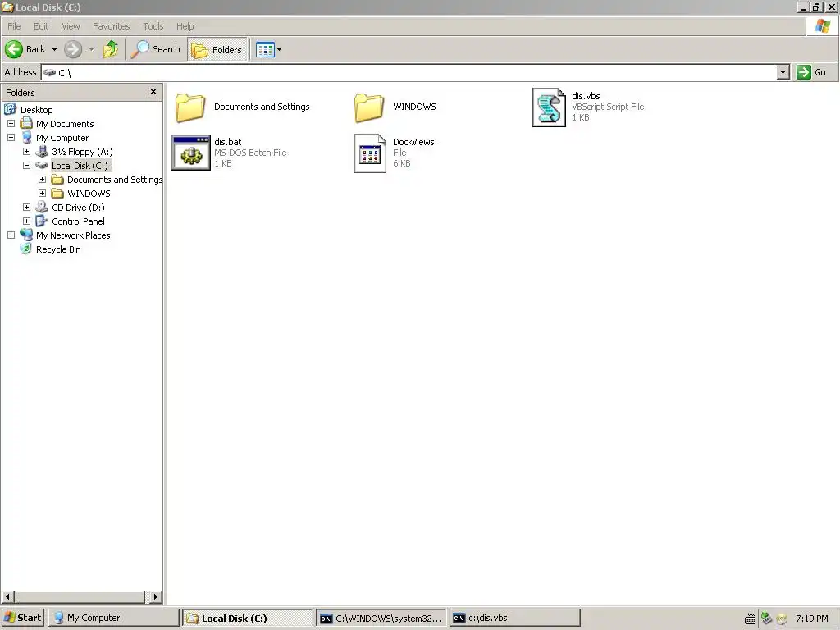Select the dis.vbs VBScript file icon
The height and width of the screenshot is (630, 840).
549,107
